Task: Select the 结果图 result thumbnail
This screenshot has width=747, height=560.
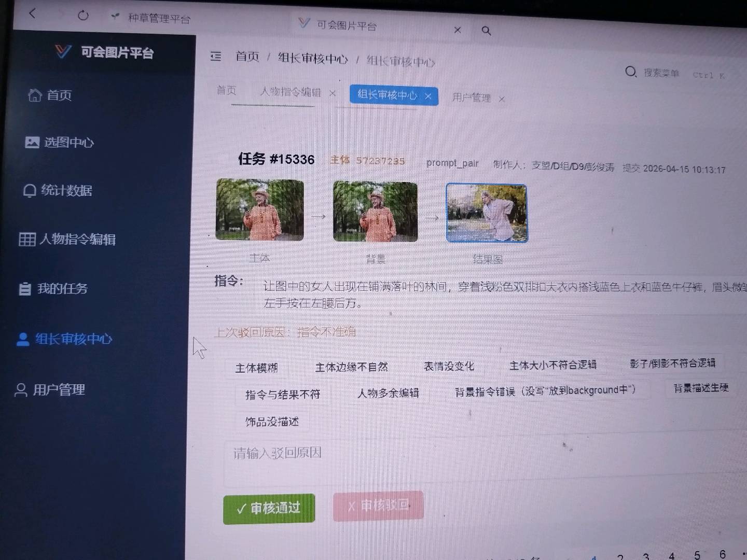Action: click(487, 213)
